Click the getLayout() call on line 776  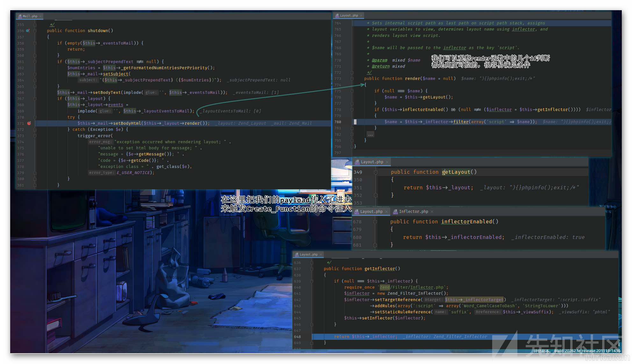tap(434, 97)
